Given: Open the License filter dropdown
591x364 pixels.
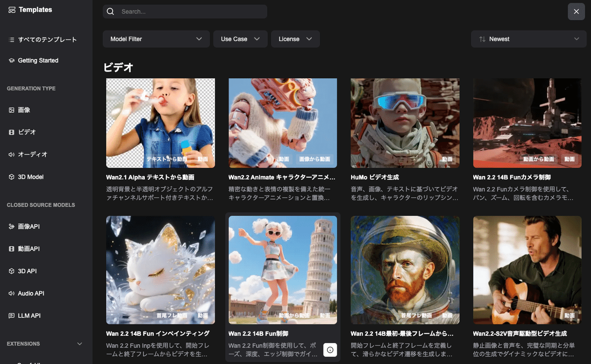Looking at the screenshot, I should point(295,38).
